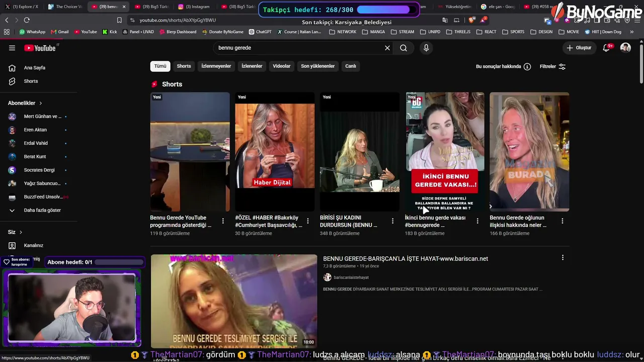644x362 pixels.
Task: Close the active bennu browser tab
Action: point(124,7)
